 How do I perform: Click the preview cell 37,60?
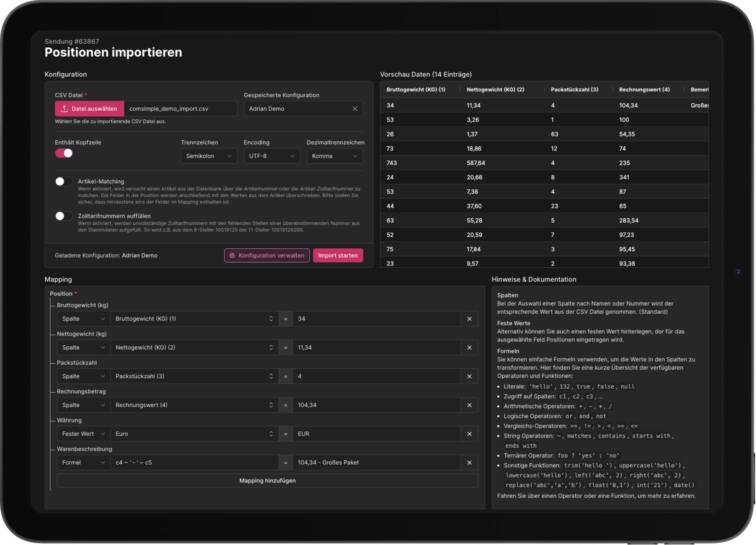point(474,206)
